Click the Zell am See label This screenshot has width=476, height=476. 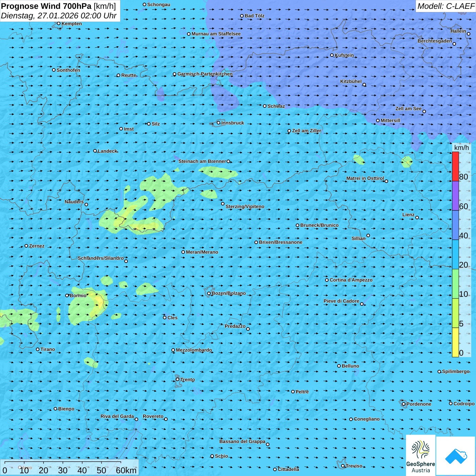[408, 108]
